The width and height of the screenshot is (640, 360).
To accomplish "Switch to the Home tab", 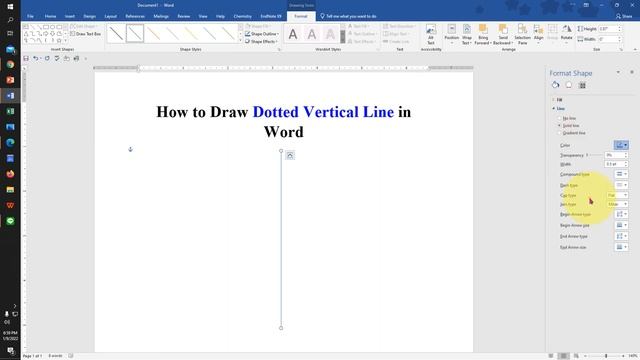I will pyautogui.click(x=51, y=16).
